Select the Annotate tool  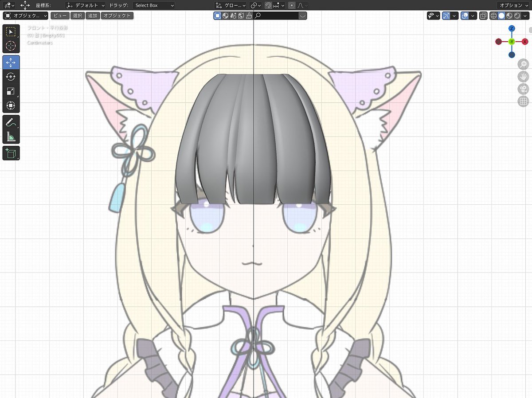point(11,122)
